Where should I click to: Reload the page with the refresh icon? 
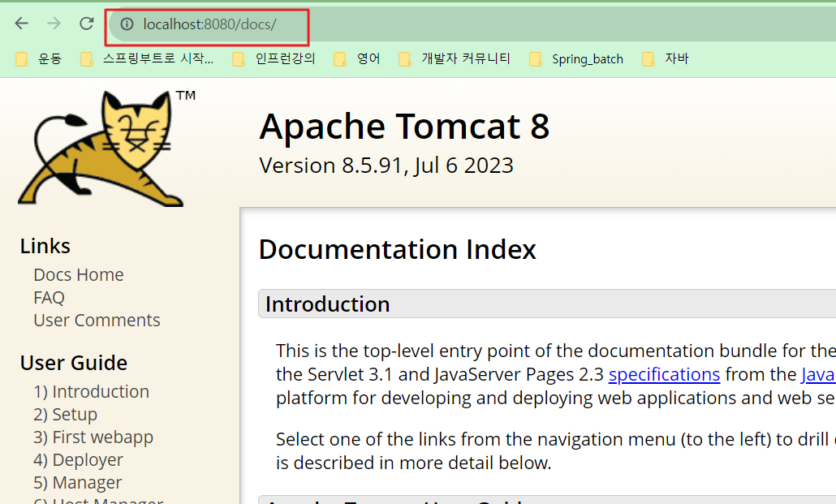point(86,24)
